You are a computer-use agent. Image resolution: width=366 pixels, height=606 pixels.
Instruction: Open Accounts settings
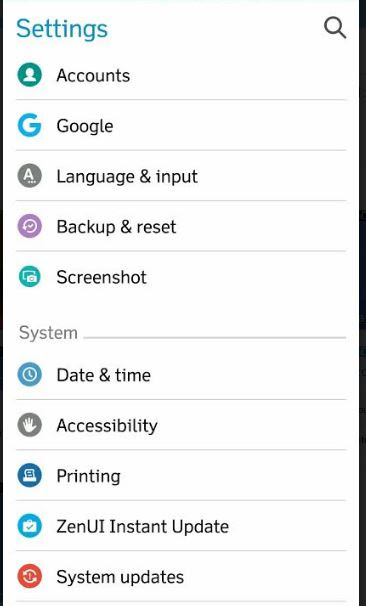point(181,75)
